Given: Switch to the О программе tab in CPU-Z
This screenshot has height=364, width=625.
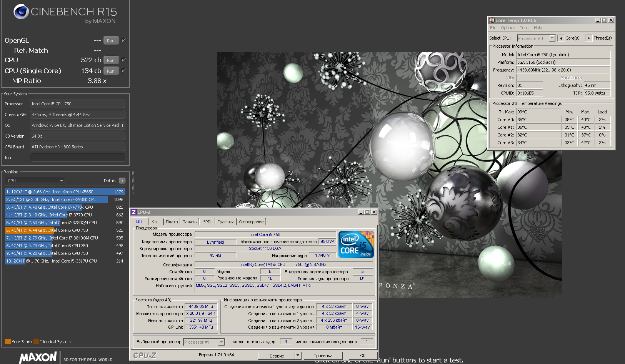Looking at the screenshot, I should pos(251,222).
